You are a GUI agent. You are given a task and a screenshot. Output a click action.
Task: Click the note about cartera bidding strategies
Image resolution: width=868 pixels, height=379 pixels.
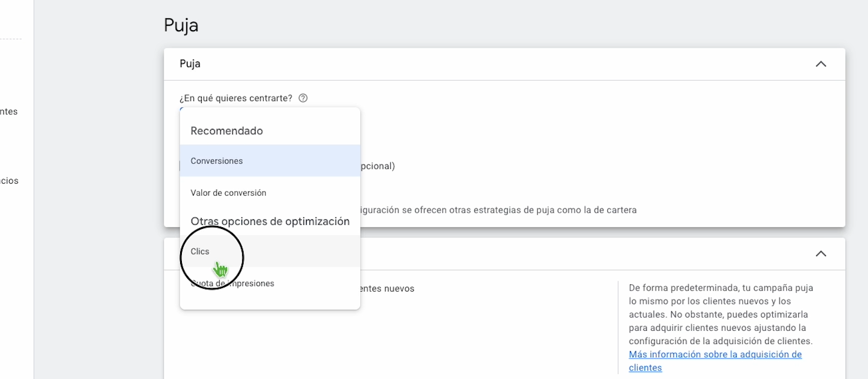pyautogui.click(x=499, y=210)
